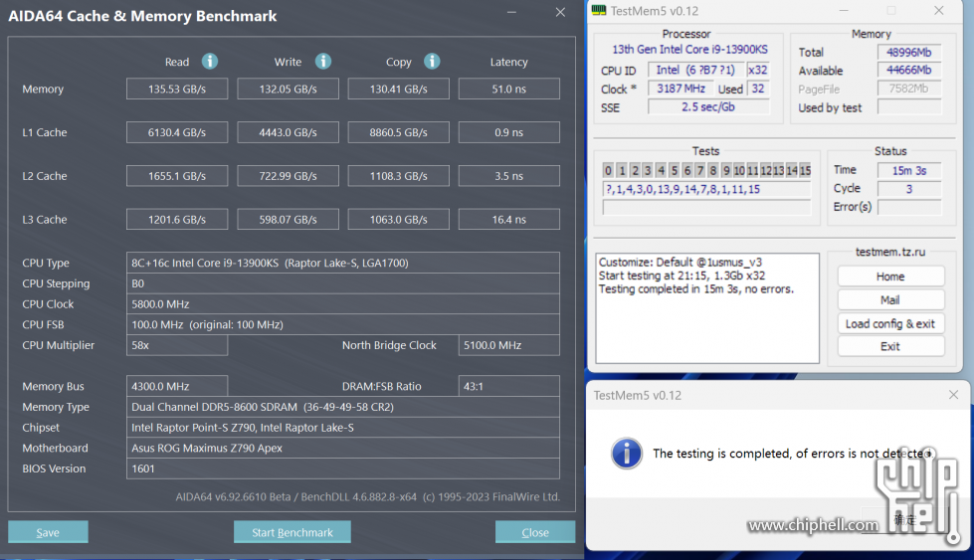Click Start Benchmark button
This screenshot has height=560, width=974.
292,532
